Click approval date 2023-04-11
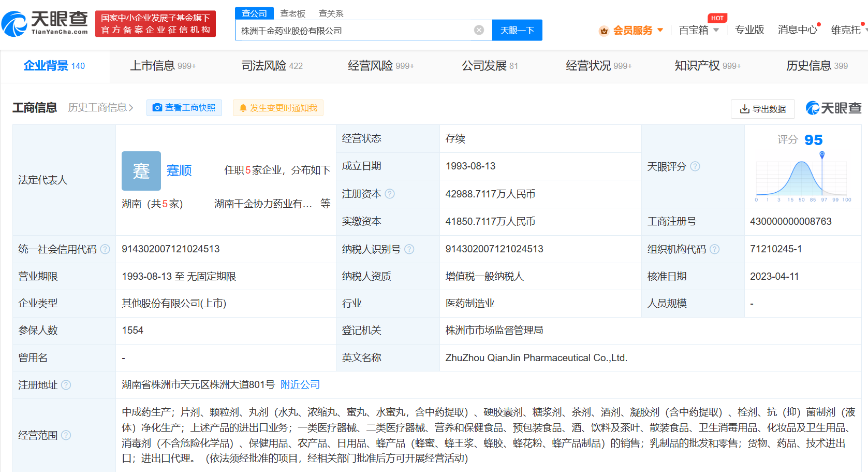868x472 pixels. (x=774, y=276)
